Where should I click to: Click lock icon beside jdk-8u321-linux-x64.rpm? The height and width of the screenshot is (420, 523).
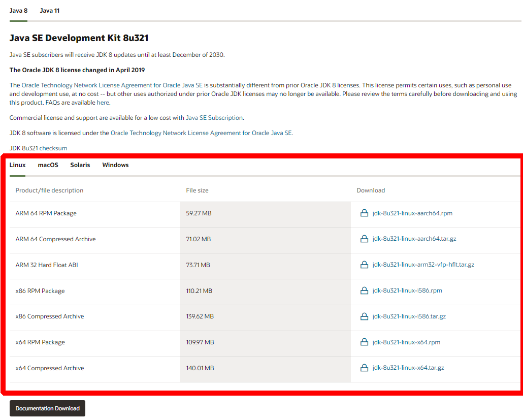coord(364,342)
